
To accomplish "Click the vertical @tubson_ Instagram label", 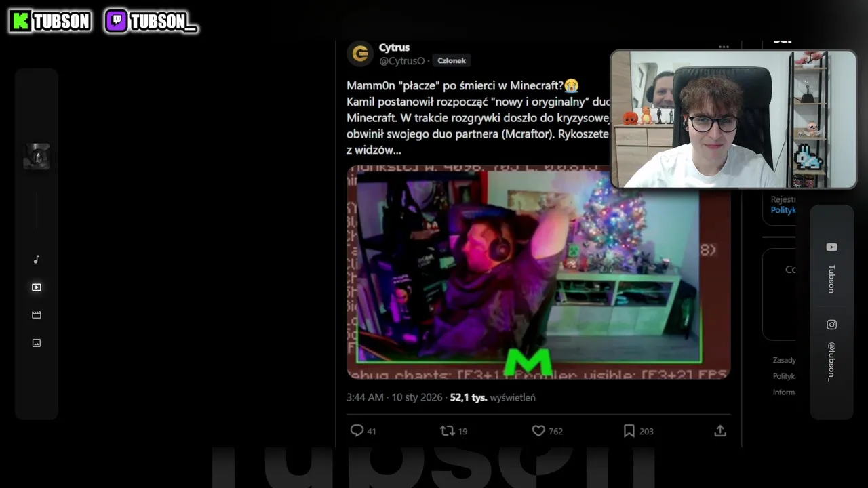I will [x=831, y=361].
